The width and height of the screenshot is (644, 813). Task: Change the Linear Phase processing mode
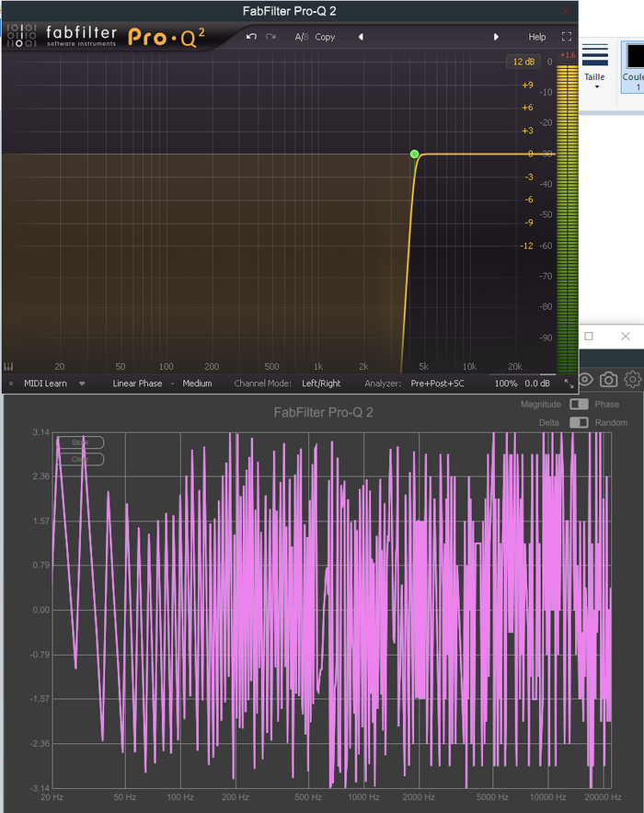[137, 384]
